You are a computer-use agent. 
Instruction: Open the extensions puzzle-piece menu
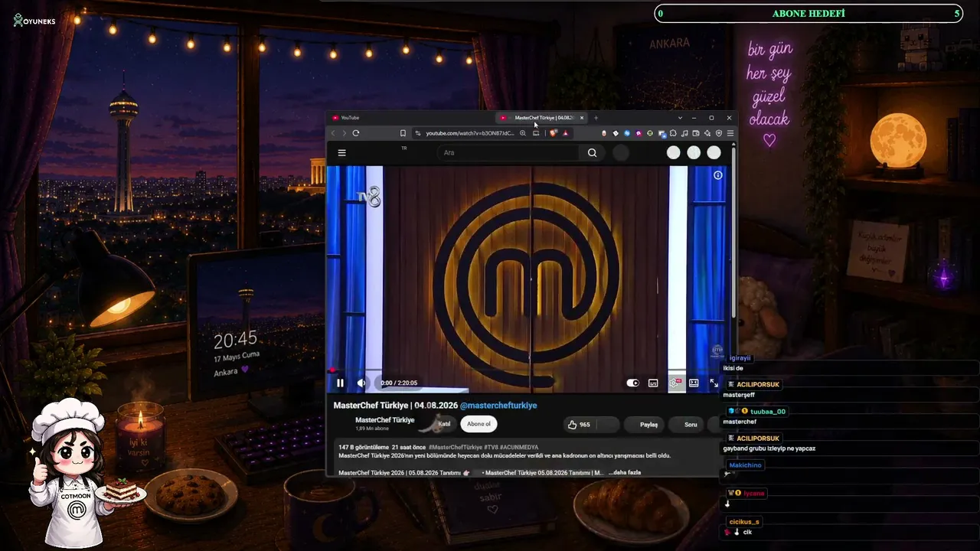pos(673,133)
